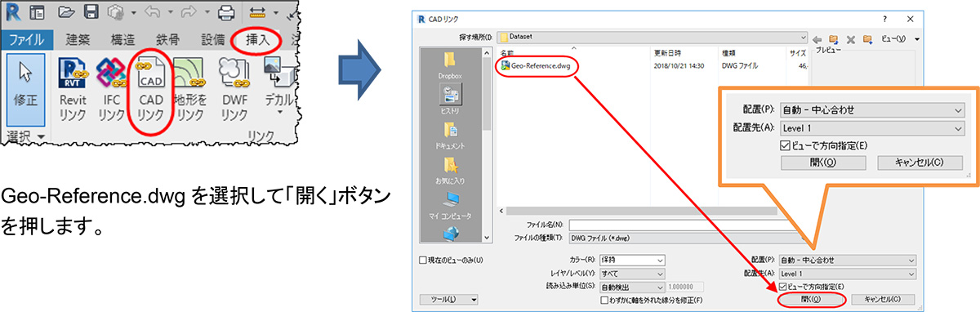Switch to the 建築 ribbon tab
This screenshot has height=312, width=980.
pos(78,39)
